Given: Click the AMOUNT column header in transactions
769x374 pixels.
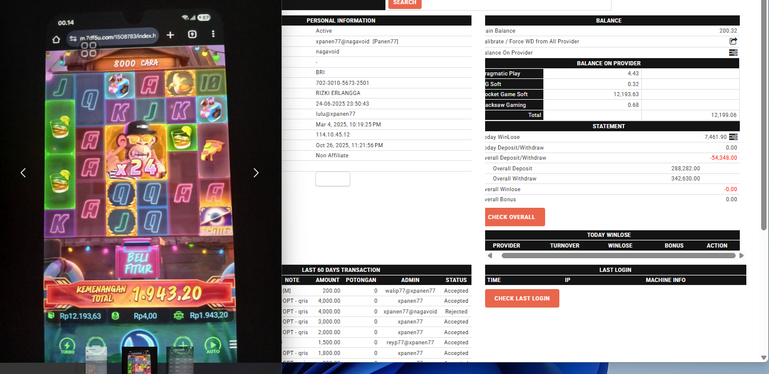Looking at the screenshot, I should tap(327, 280).
